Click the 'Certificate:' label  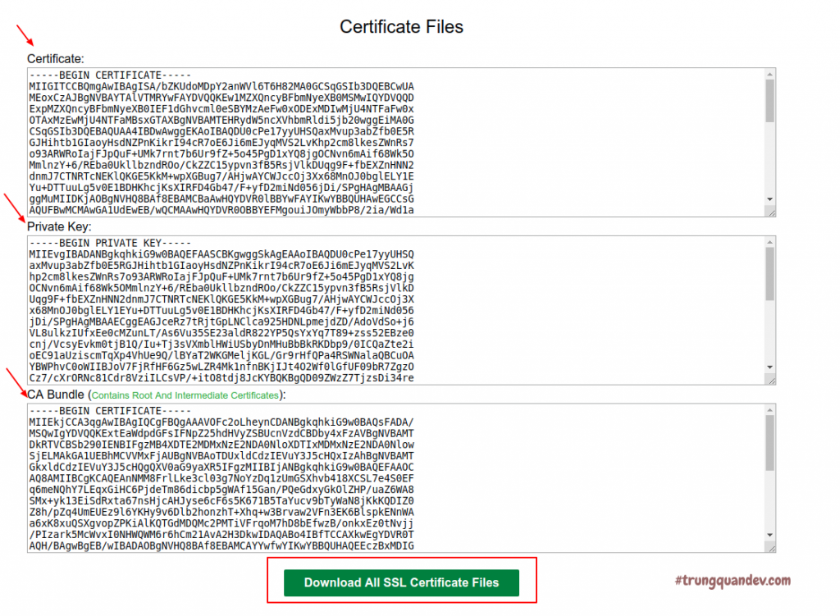tap(56, 58)
